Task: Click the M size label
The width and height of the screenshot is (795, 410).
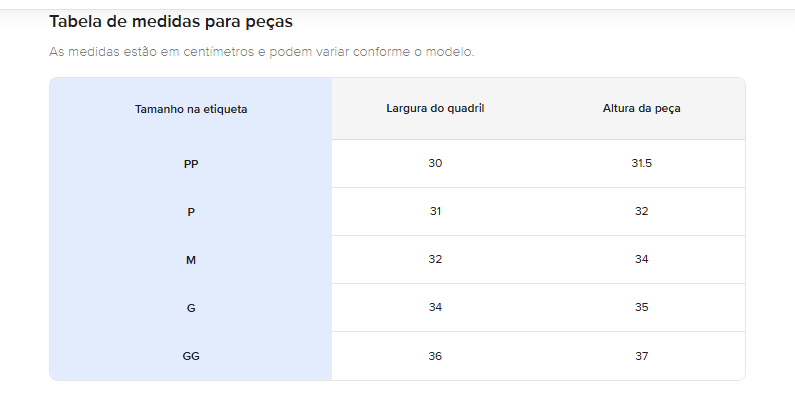Action: coord(191,260)
